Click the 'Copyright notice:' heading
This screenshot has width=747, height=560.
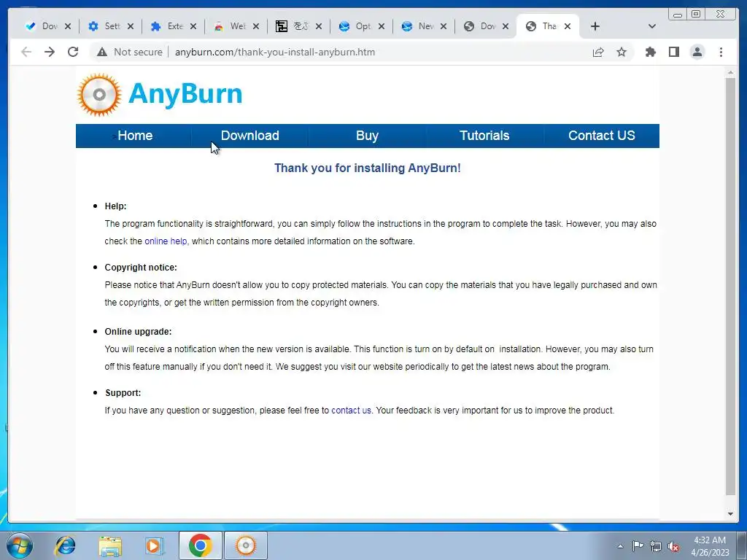[141, 268]
